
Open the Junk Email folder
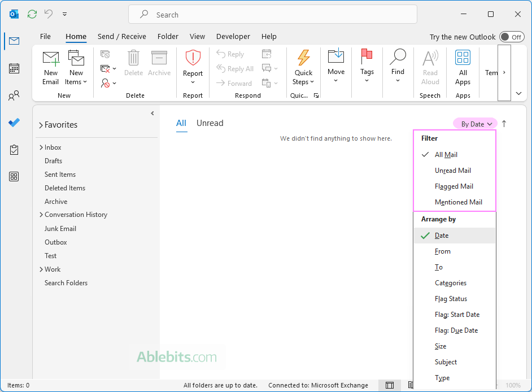60,229
